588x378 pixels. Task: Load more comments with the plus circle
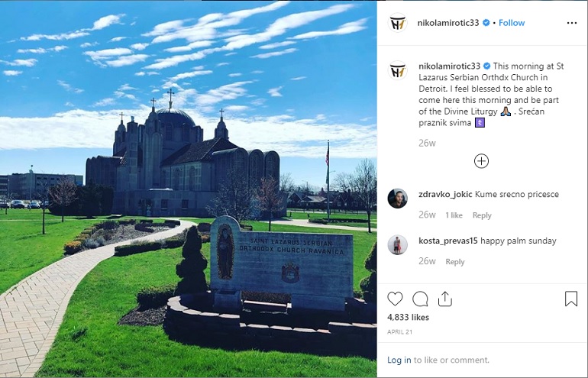coord(481,161)
